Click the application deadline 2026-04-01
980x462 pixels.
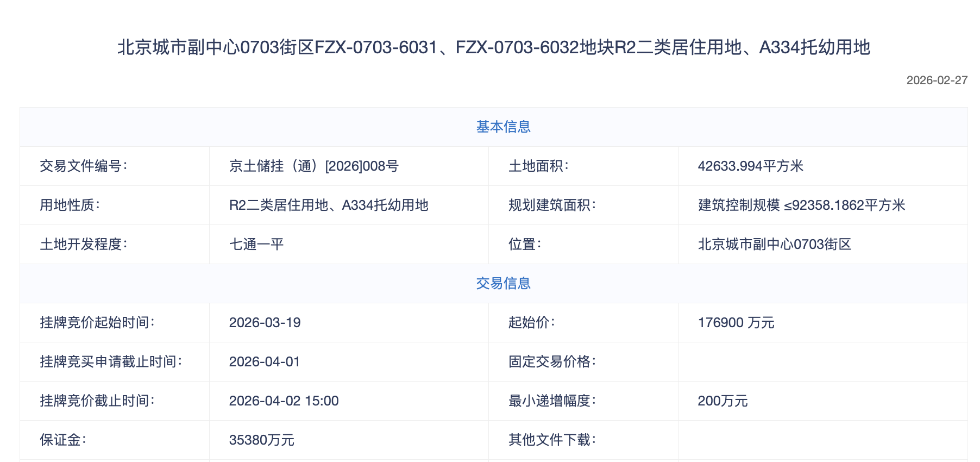pyautogui.click(x=265, y=362)
